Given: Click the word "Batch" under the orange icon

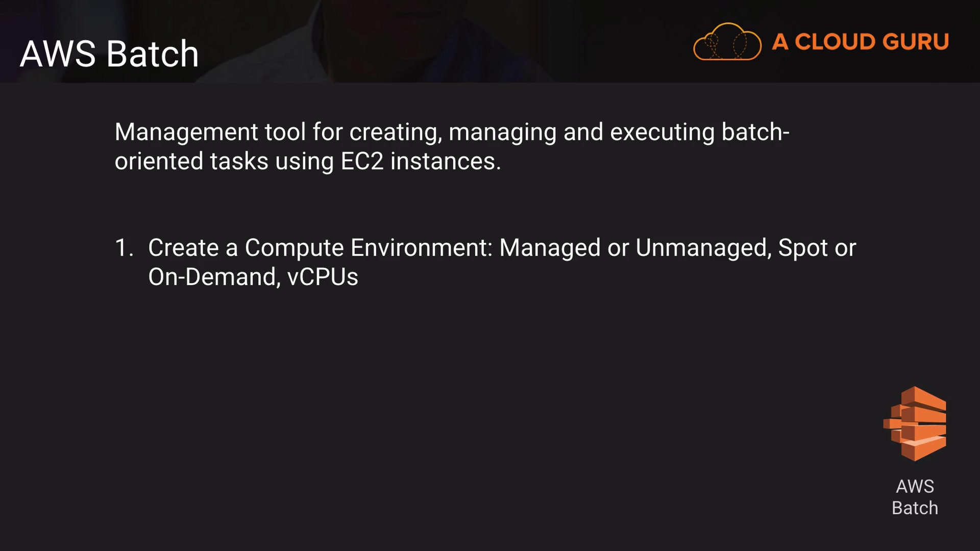Looking at the screenshot, I should click(915, 508).
